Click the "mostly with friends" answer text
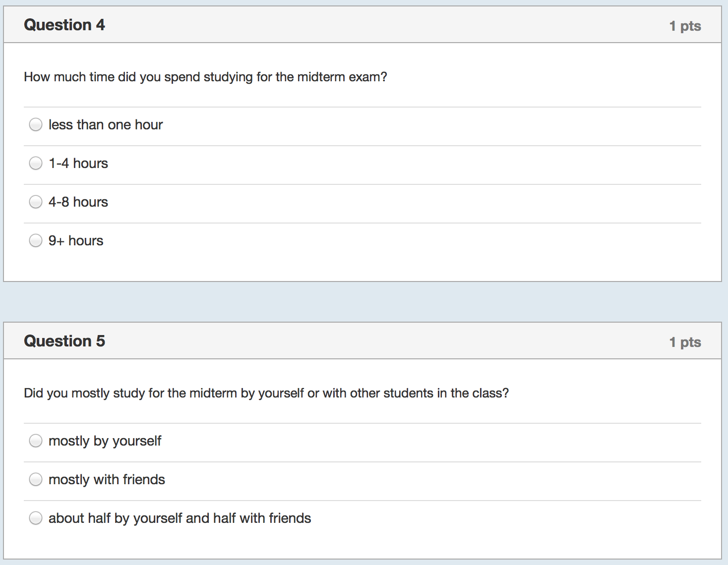This screenshot has height=565, width=728. click(x=107, y=480)
